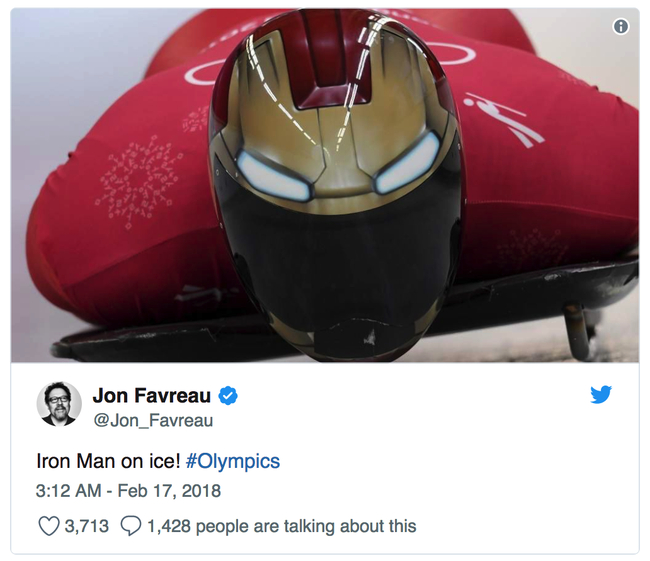This screenshot has height=561, width=650.
Task: Click the Twitter bird logo
Action: (601, 395)
